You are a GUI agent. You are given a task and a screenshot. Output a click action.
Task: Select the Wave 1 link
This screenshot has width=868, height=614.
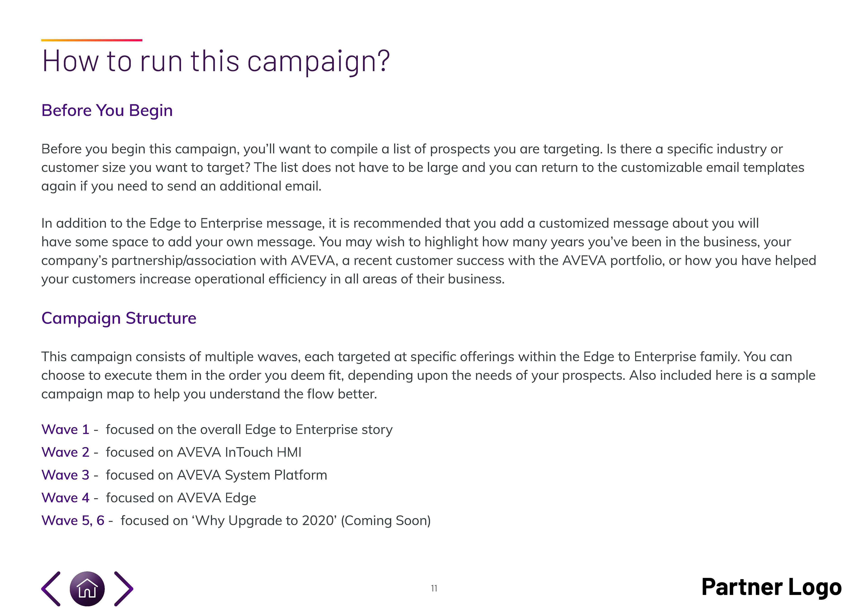click(x=65, y=429)
